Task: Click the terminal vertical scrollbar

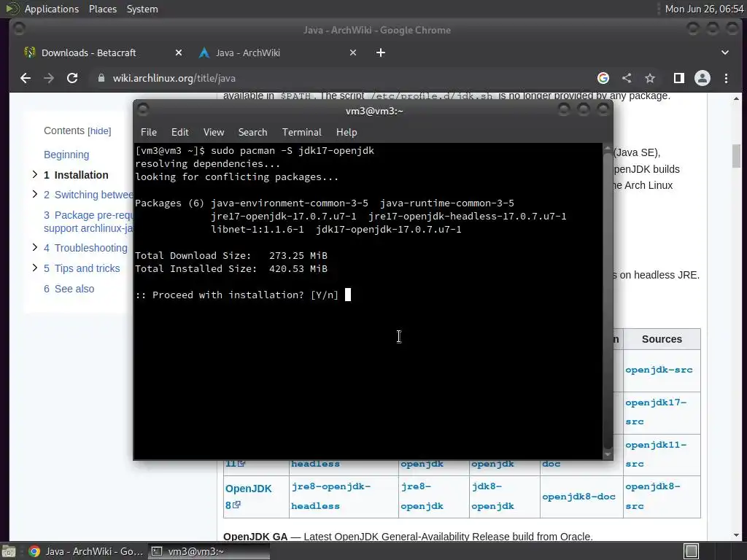Action: (x=608, y=301)
